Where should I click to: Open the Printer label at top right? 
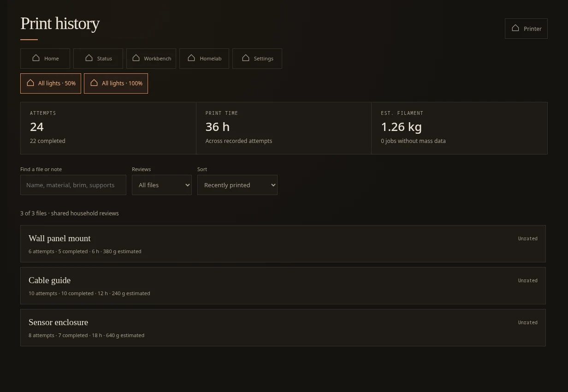click(x=532, y=29)
